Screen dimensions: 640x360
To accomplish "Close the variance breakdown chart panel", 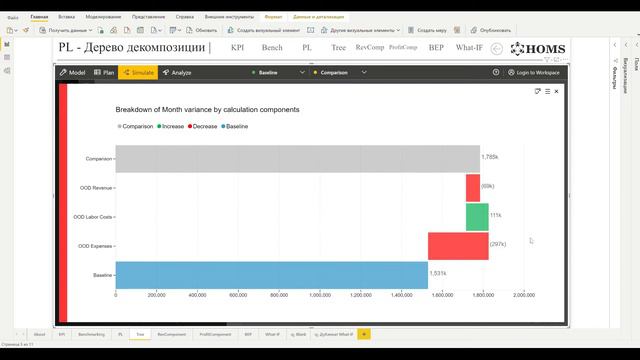I will [x=556, y=91].
